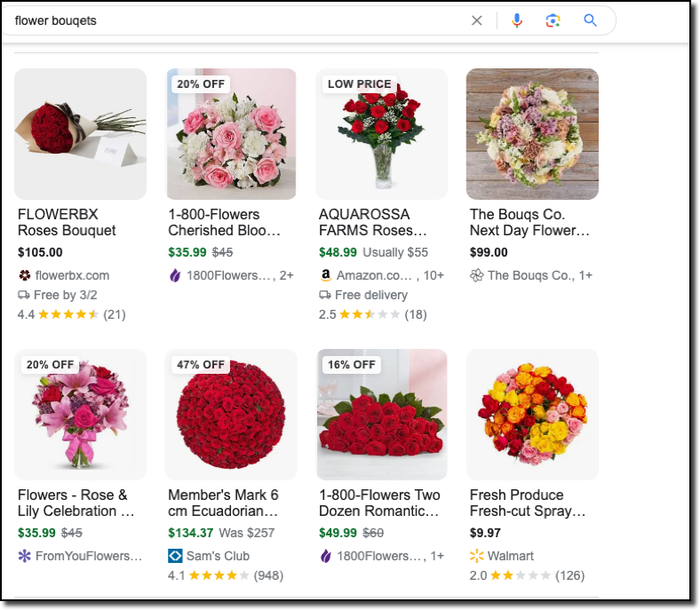Click The Bouqs Co. flower logo icon
700x610 pixels.
476,275
